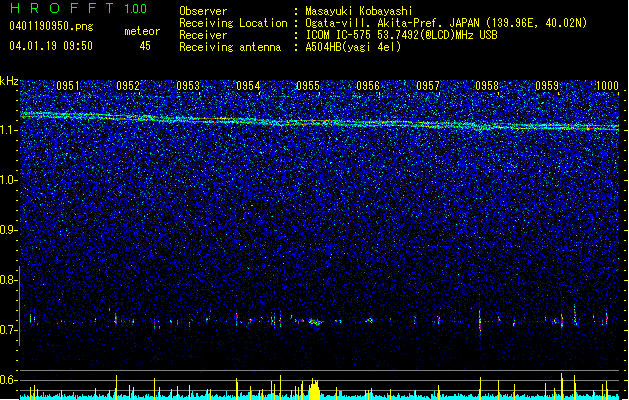The image size is (629, 400).
Task: Click the 0953 time marker
Action: 188,86
